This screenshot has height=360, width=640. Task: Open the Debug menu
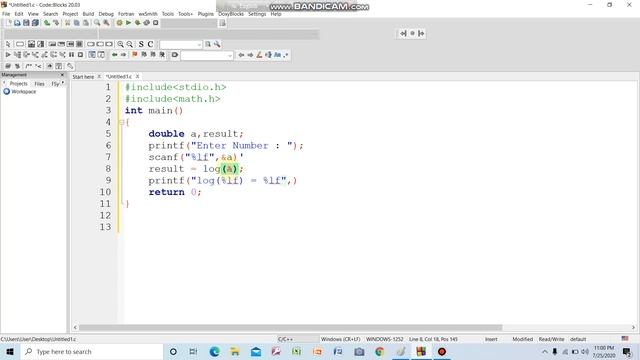(106, 14)
